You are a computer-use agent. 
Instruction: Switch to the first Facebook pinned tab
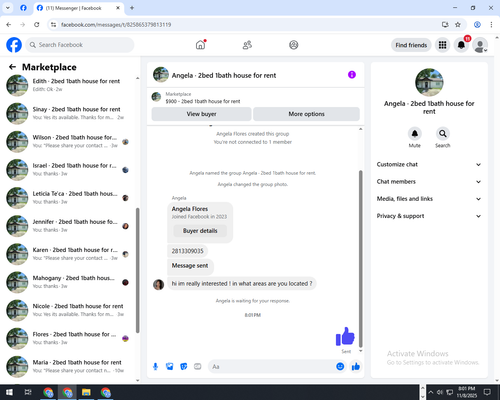click(x=23, y=8)
